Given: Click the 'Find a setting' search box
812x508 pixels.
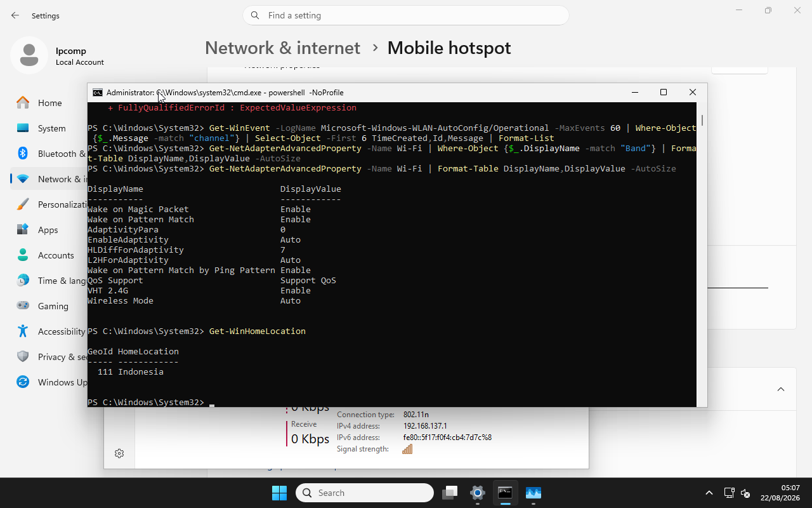Looking at the screenshot, I should (x=406, y=15).
